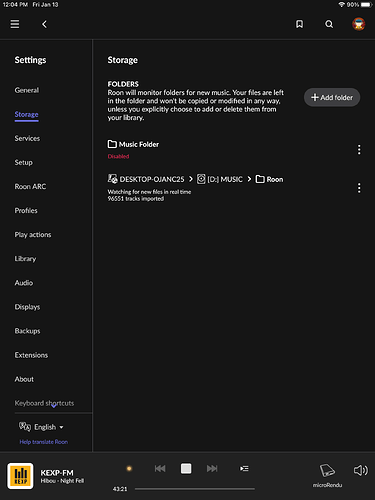Open the KEXP-FM station artwork

click(x=20, y=476)
